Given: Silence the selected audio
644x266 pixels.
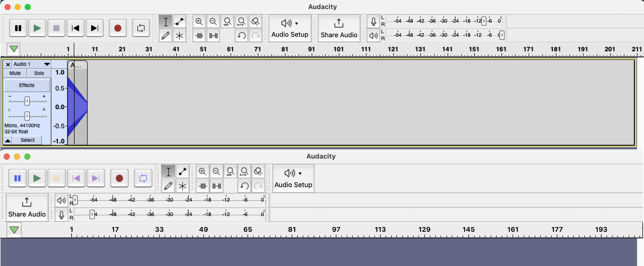Looking at the screenshot, I should tap(213, 35).
